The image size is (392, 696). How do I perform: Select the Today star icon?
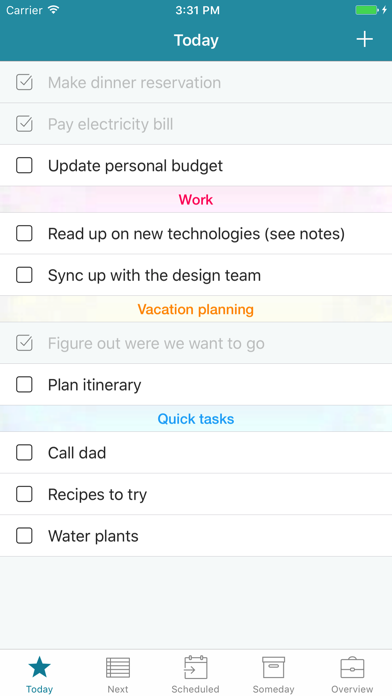(x=40, y=667)
